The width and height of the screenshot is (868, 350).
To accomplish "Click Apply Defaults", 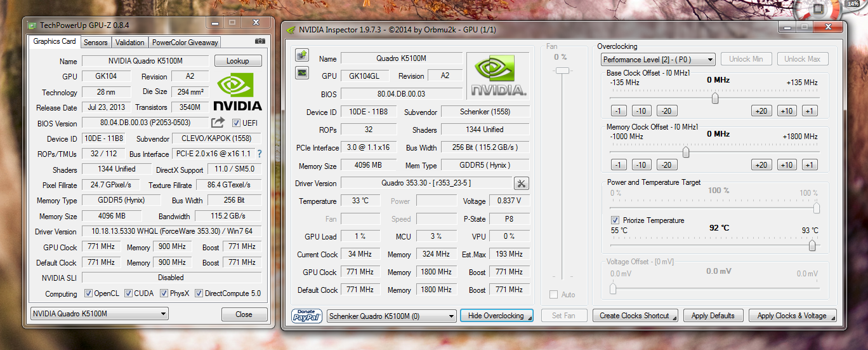I will pyautogui.click(x=713, y=316).
